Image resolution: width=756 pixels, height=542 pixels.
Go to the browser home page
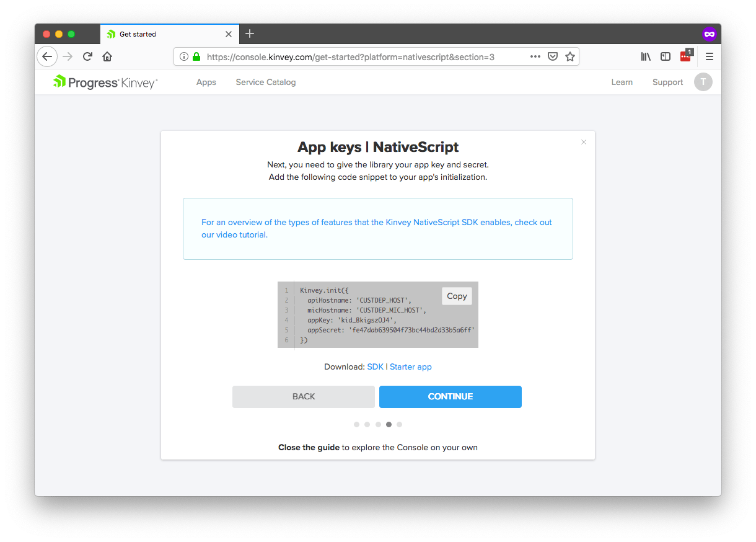[107, 56]
